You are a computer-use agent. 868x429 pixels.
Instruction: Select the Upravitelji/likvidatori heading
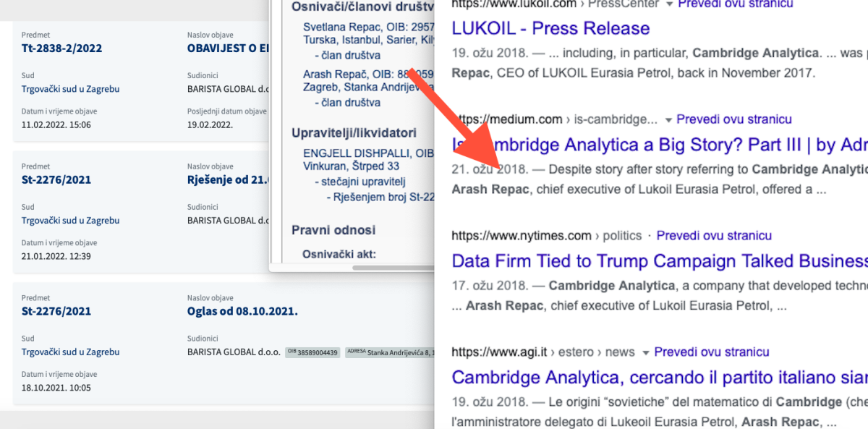coord(354,132)
